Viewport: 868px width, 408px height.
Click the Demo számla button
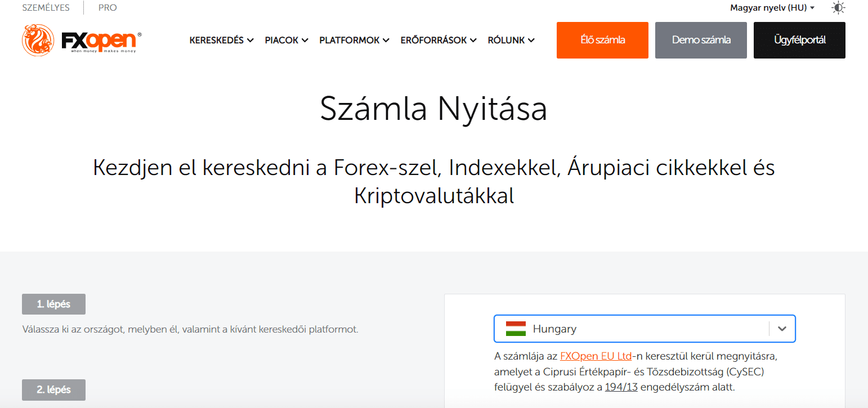click(701, 40)
